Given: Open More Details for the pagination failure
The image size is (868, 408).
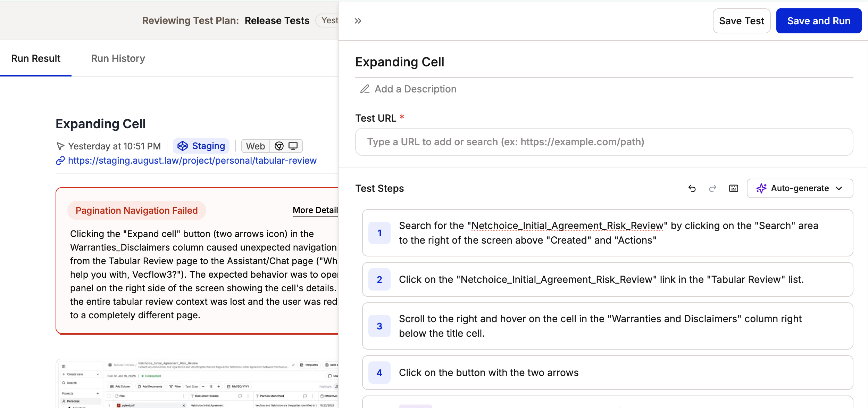Looking at the screenshot, I should coord(314,210).
